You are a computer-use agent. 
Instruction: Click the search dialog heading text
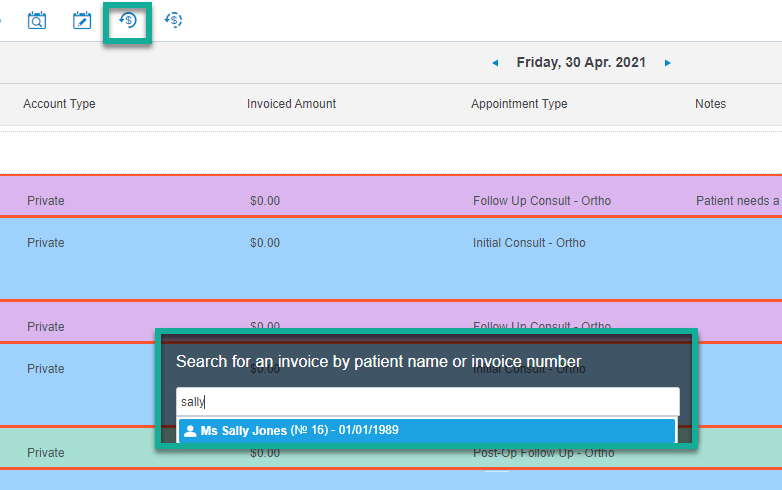click(x=379, y=361)
